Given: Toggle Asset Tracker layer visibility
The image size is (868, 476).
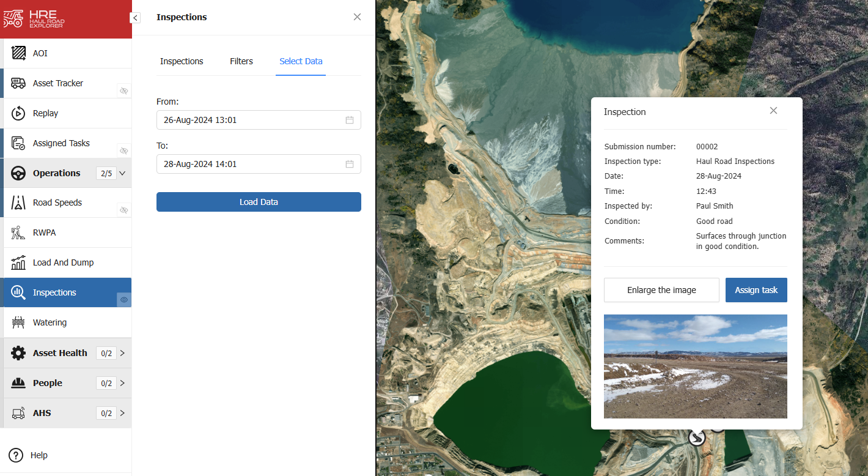Looking at the screenshot, I should pos(124,91).
